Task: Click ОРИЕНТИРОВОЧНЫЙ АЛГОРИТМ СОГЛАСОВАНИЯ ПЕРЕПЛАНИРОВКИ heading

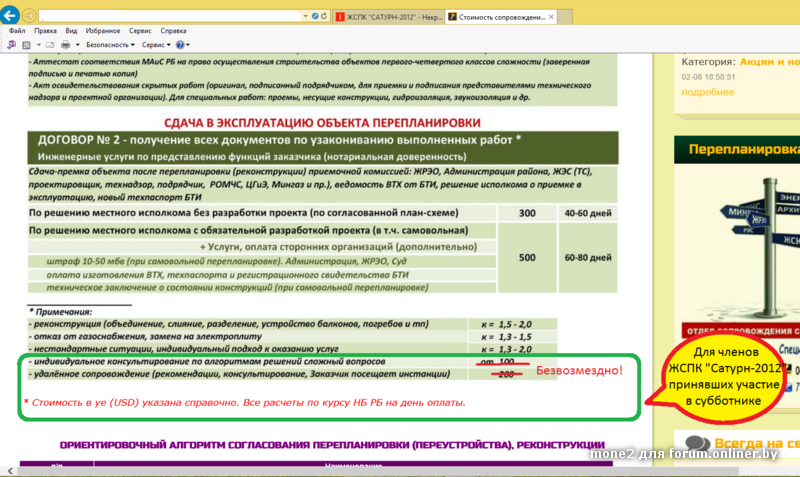Action: (x=332, y=445)
